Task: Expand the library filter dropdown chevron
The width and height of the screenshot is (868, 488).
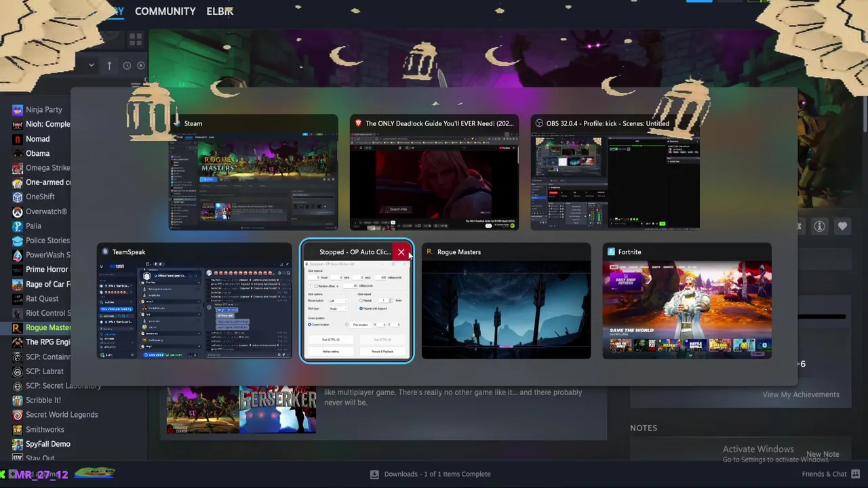Action: click(91, 65)
